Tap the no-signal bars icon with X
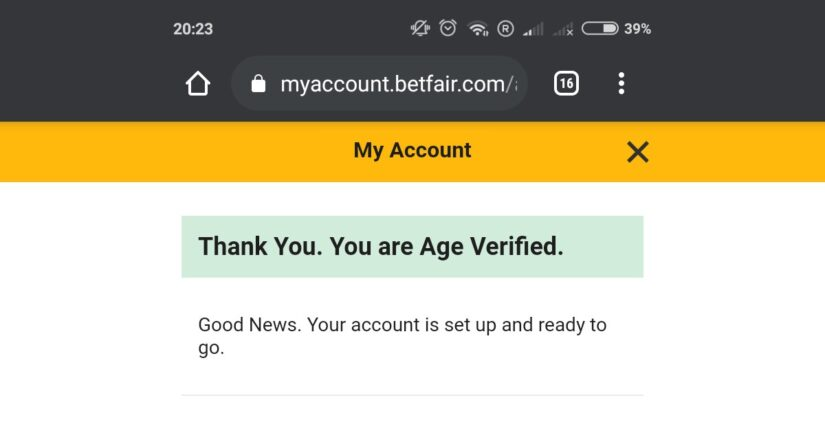The image size is (825, 433). click(563, 29)
